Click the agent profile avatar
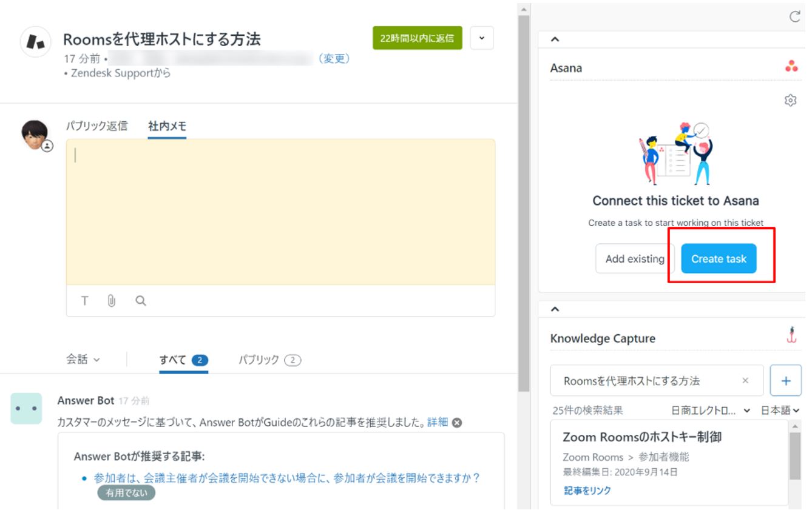Screen dimensions: 812x530 [x=35, y=135]
